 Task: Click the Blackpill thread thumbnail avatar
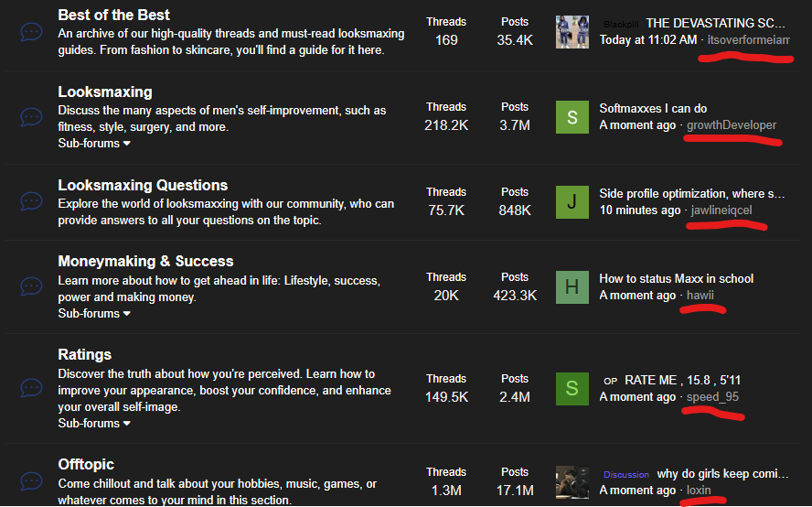point(572,32)
